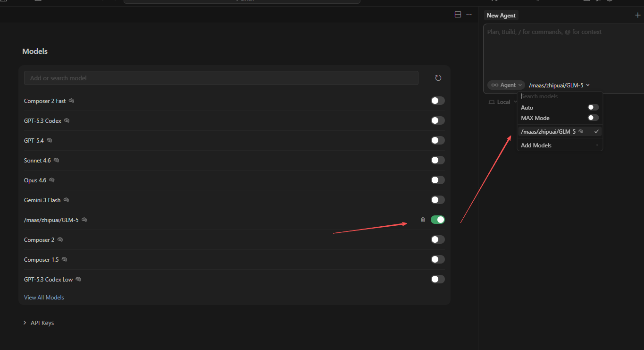Enable the Gemini 3 Flash switch

438,200
